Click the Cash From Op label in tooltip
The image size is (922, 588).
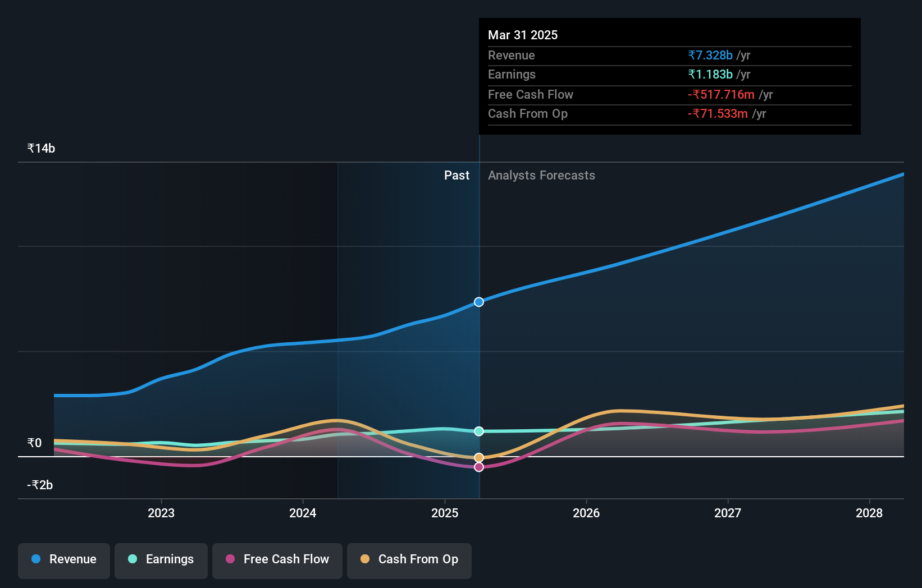point(528,113)
